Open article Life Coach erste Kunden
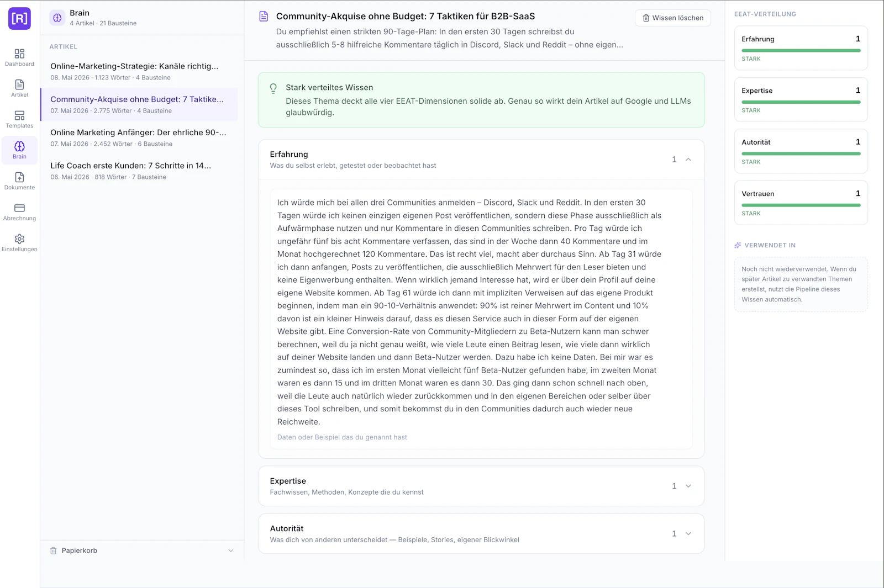Screen dimensions: 884x588 pos(139,171)
